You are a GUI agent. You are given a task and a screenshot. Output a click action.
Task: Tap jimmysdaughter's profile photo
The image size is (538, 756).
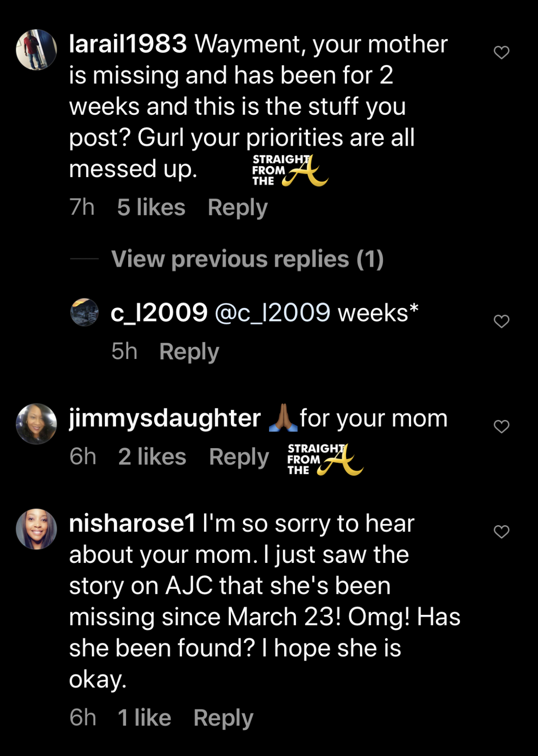pyautogui.click(x=36, y=424)
